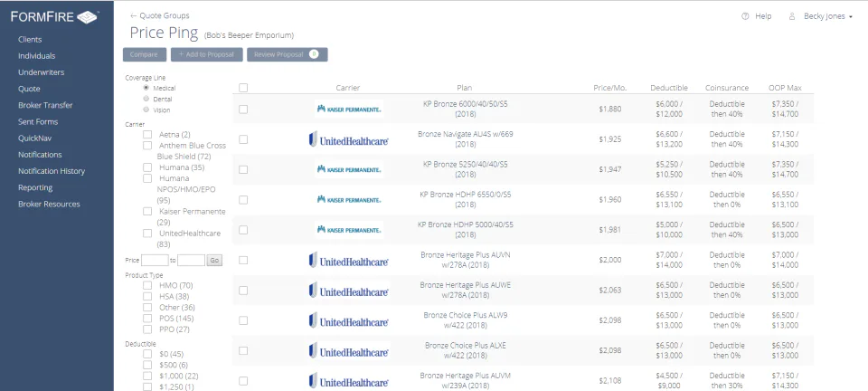Check the Humana NPOS/HMO/EPO carrier filter
Viewport: 868px width, 391px height.
pos(147,178)
